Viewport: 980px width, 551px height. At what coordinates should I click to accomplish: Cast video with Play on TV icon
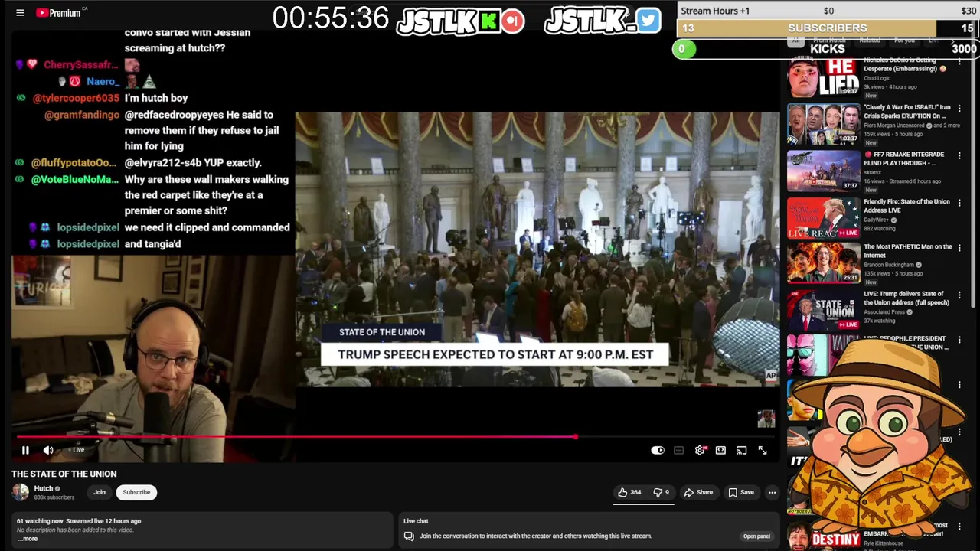(x=741, y=450)
